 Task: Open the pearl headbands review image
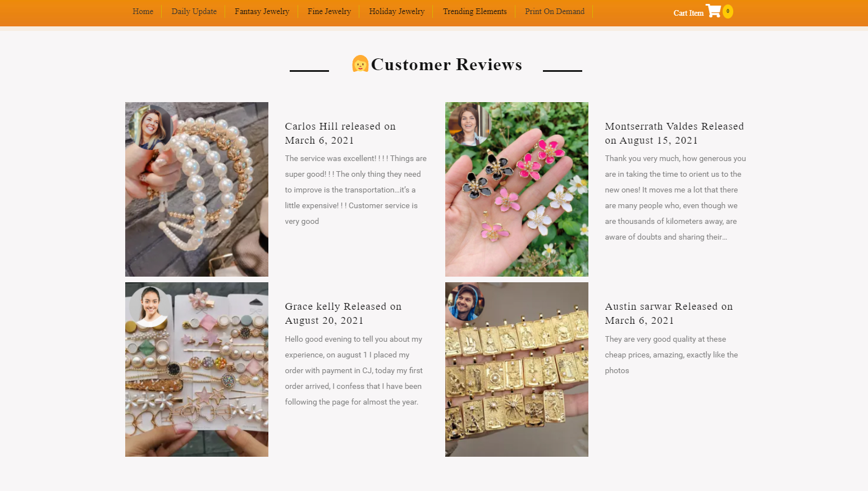click(x=197, y=189)
